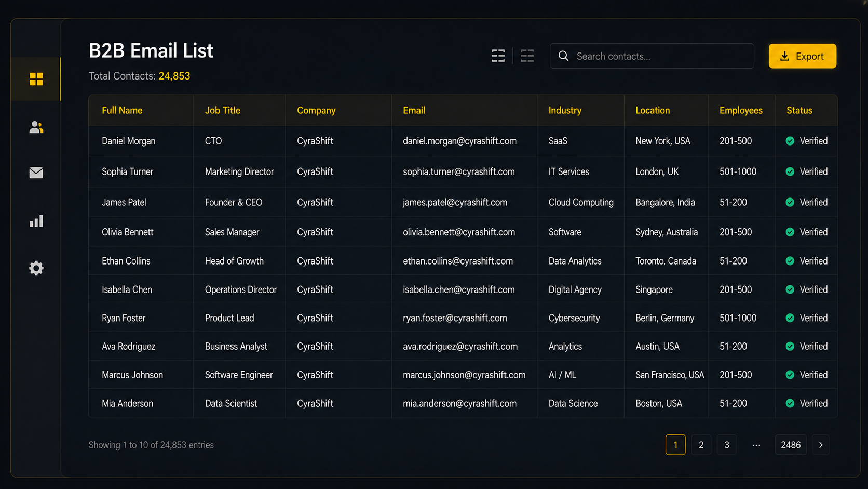This screenshot has height=489, width=868.
Task: Click the download icon inside Export
Action: (x=785, y=56)
